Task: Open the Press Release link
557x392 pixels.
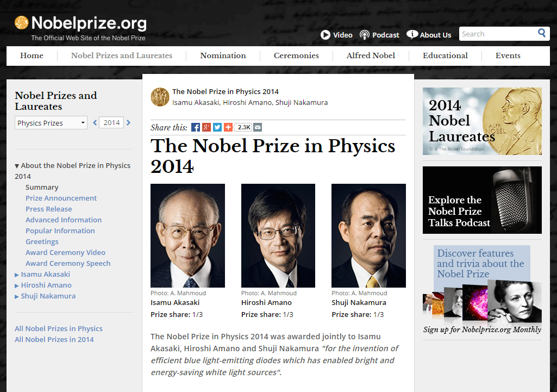Action: coord(49,209)
